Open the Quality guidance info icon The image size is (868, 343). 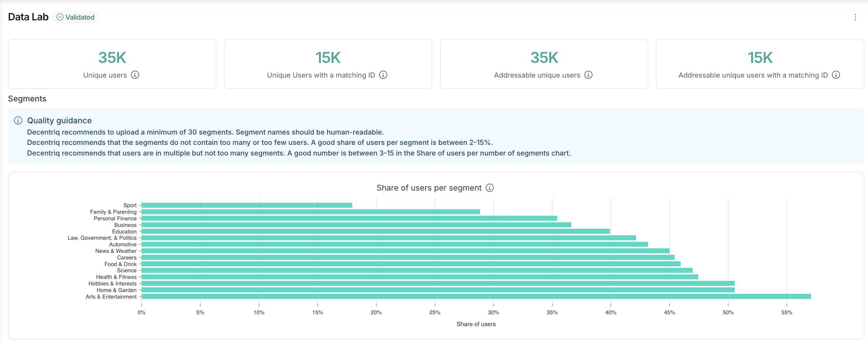click(x=18, y=120)
